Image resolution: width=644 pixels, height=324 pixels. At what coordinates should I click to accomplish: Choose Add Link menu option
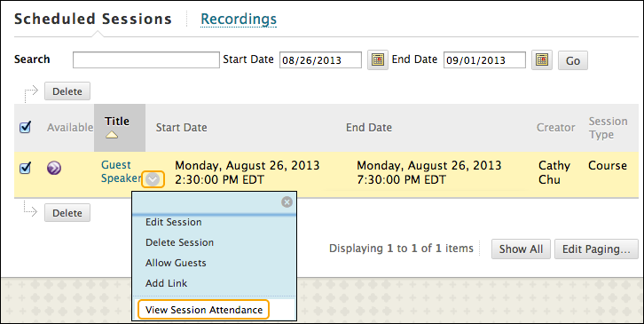tap(167, 283)
